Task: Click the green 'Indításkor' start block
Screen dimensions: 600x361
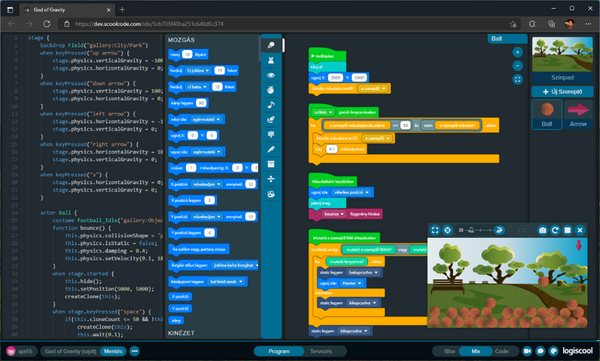Action: pos(327,56)
